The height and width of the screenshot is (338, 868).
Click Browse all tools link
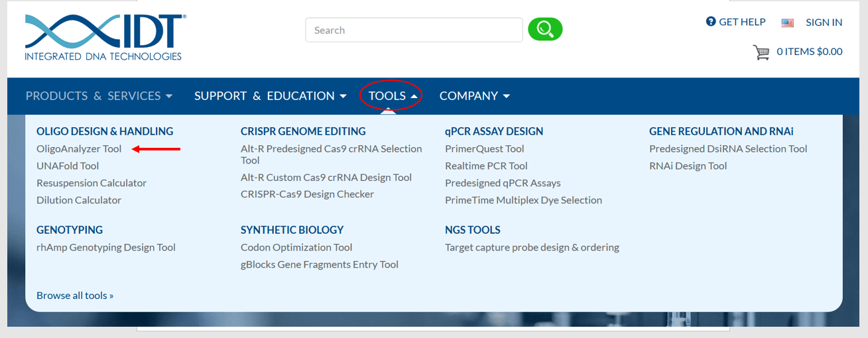(75, 296)
